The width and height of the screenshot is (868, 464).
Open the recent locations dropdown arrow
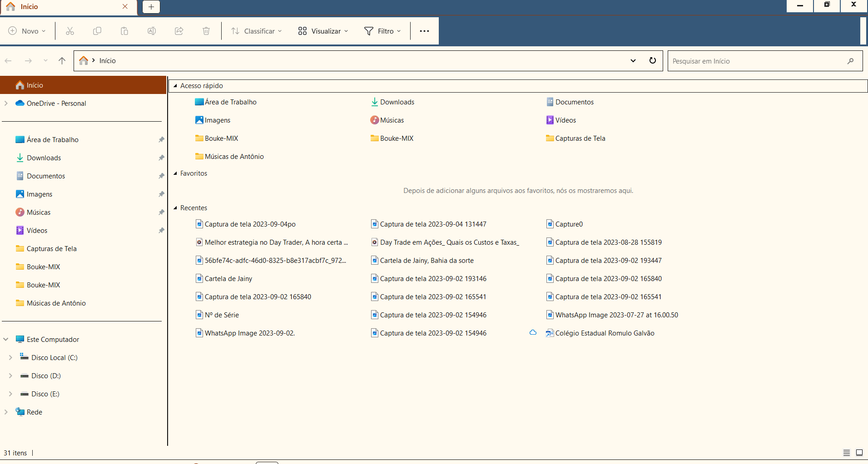(x=45, y=61)
